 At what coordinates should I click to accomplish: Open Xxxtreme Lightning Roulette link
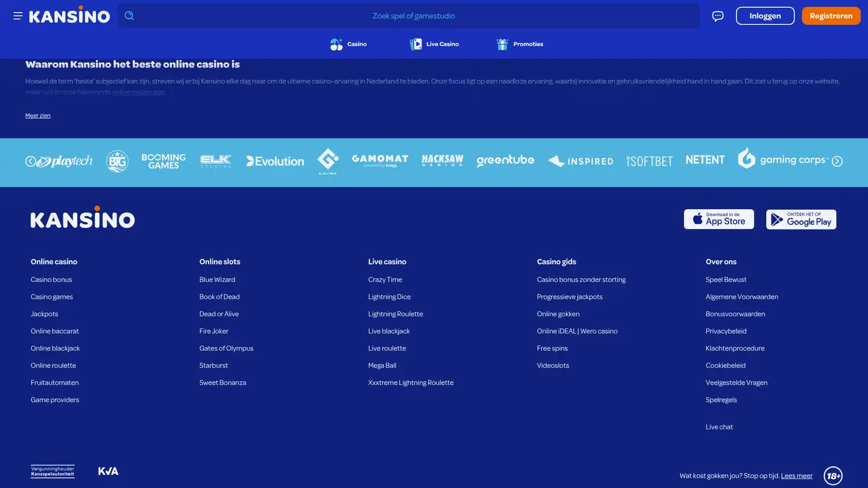411,383
